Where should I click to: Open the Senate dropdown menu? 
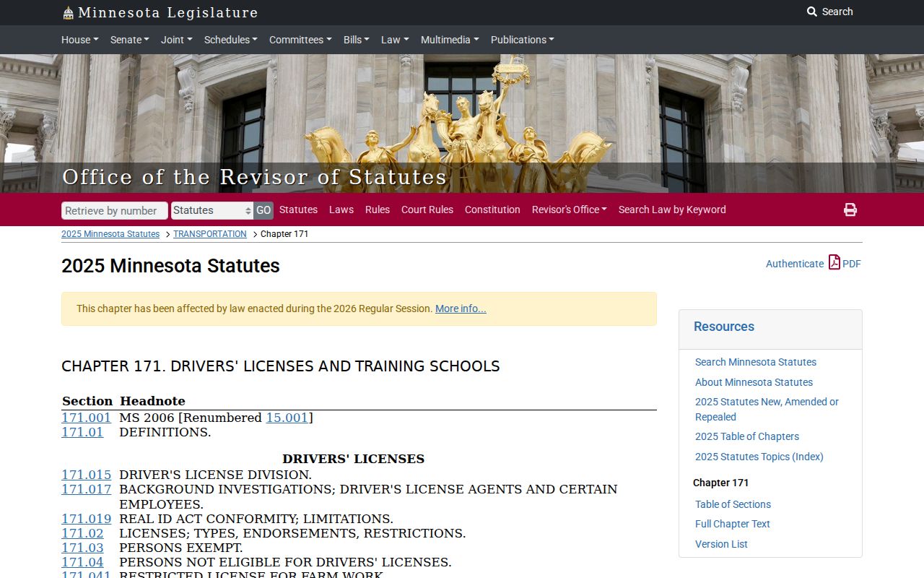130,40
